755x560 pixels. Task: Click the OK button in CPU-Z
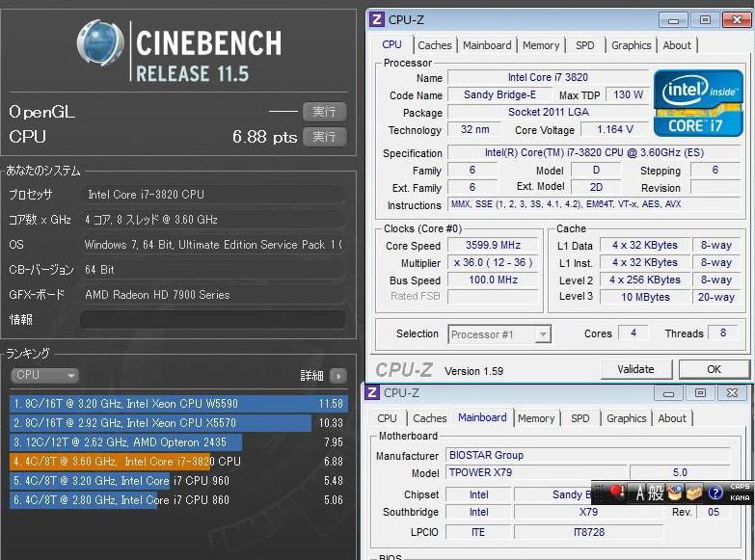point(714,369)
